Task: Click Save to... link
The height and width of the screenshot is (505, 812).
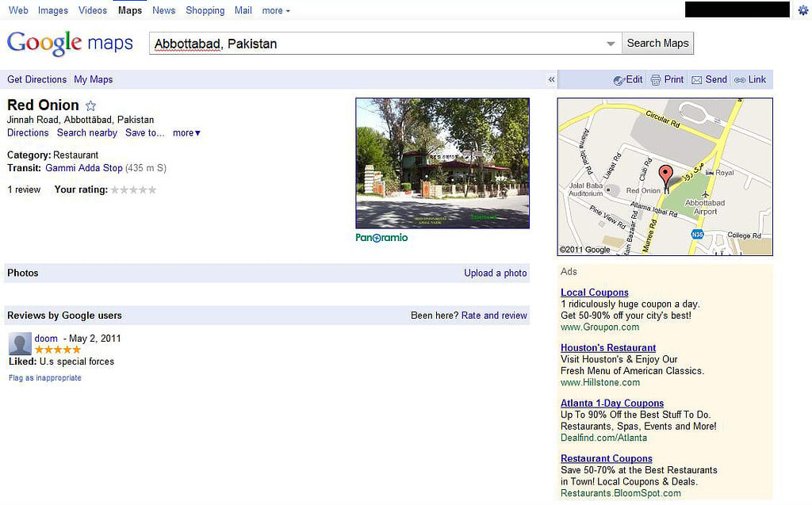Action: coord(145,132)
